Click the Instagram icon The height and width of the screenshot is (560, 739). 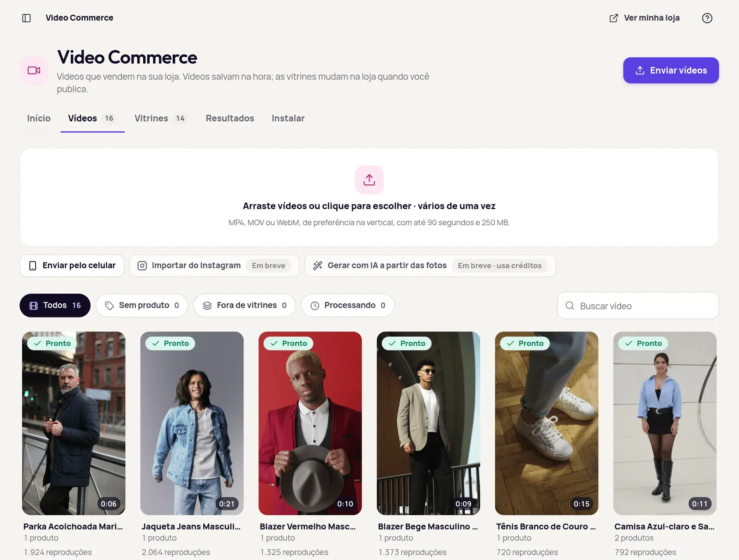[x=142, y=265]
